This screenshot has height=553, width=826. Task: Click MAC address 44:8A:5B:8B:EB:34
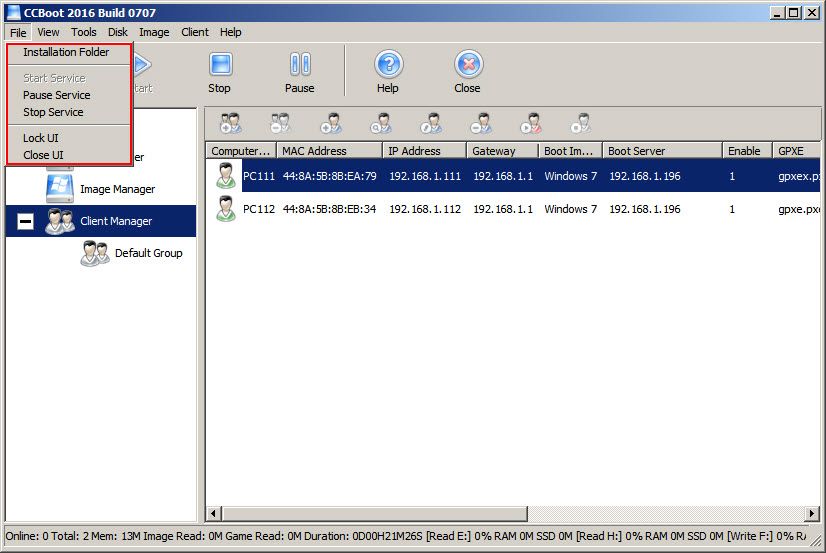[x=330, y=209]
